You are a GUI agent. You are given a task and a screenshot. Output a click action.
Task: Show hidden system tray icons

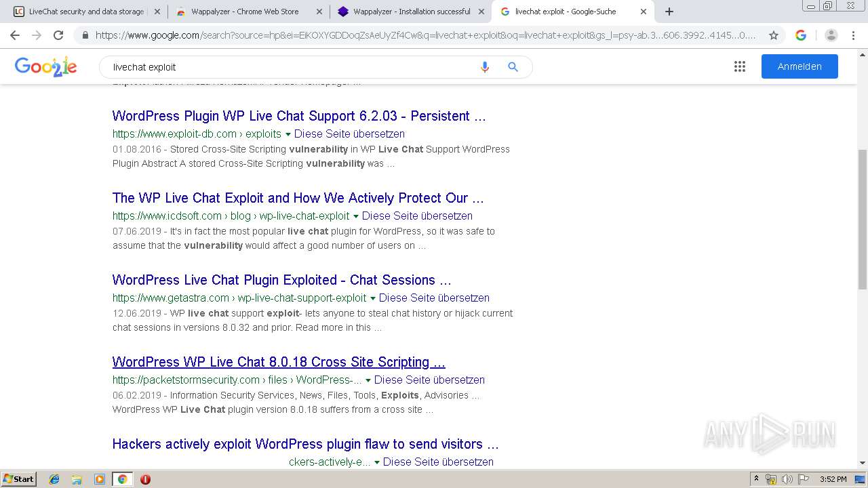[756, 479]
